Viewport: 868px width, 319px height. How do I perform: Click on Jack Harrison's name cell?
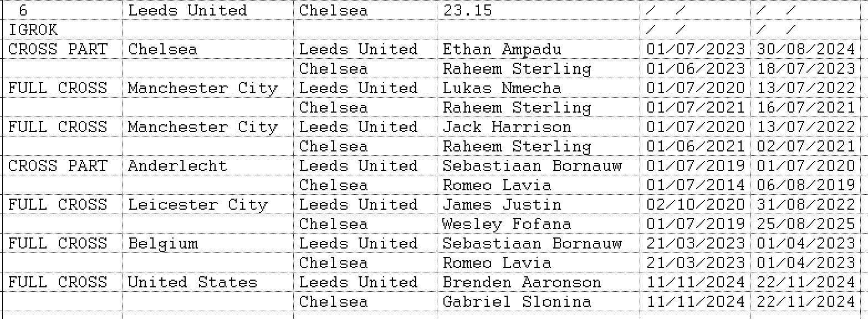pos(507,127)
